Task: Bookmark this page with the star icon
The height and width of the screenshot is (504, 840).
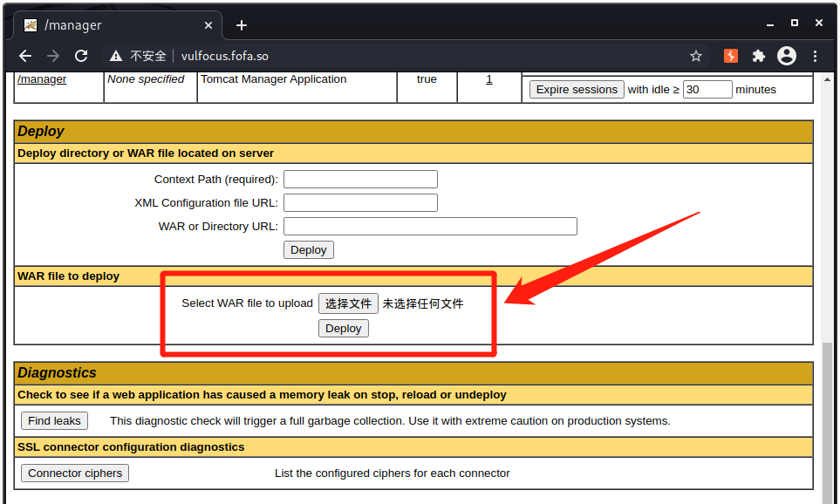Action: 695,55
